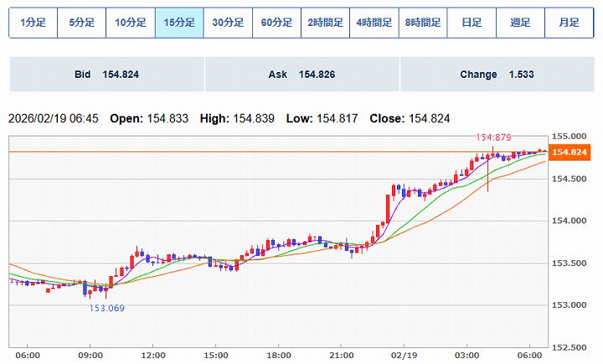Image resolution: width=603 pixels, height=364 pixels.
Task: View the monthly 月足 chart
Action: (x=569, y=23)
